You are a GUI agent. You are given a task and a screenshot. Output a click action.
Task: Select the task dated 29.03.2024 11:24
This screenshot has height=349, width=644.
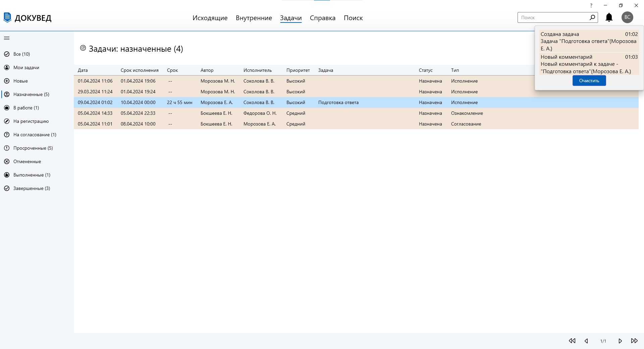pyautogui.click(x=356, y=92)
